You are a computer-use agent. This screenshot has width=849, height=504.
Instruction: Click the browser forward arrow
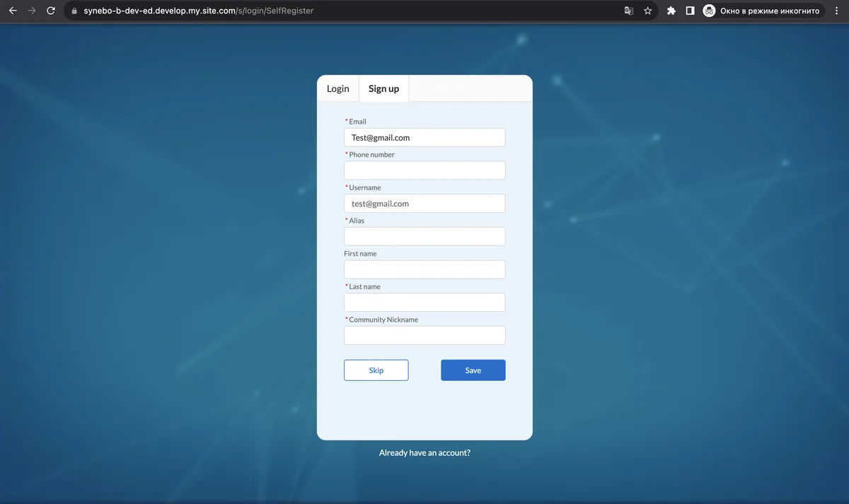click(32, 11)
